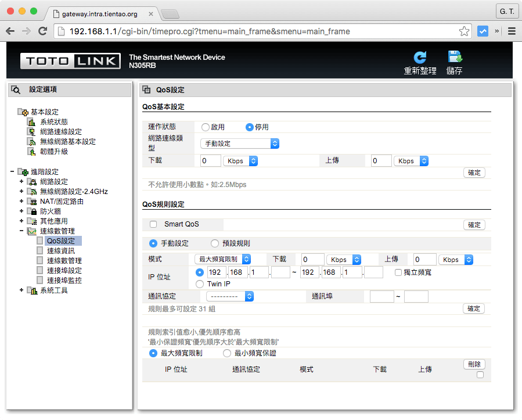Image resolution: width=522 pixels, height=420 pixels.
Task: Open 系統狀態 via its bar-chart icon
Action: click(31, 122)
